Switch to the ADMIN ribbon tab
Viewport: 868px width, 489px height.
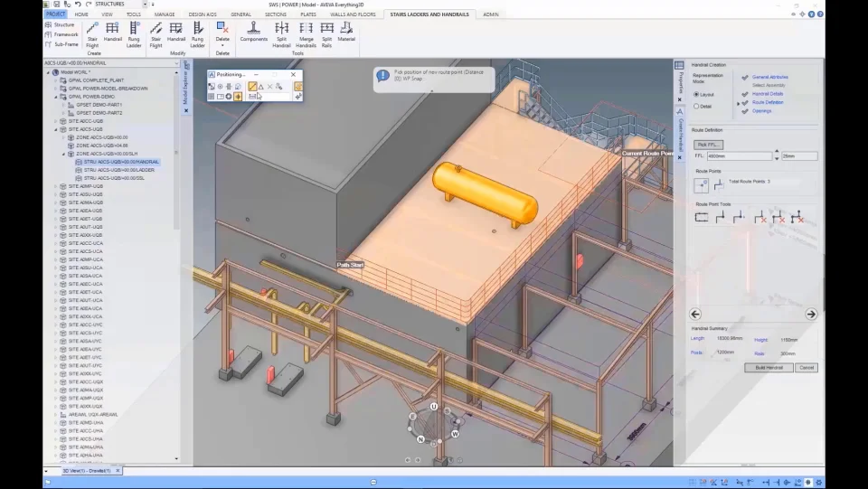(x=490, y=14)
